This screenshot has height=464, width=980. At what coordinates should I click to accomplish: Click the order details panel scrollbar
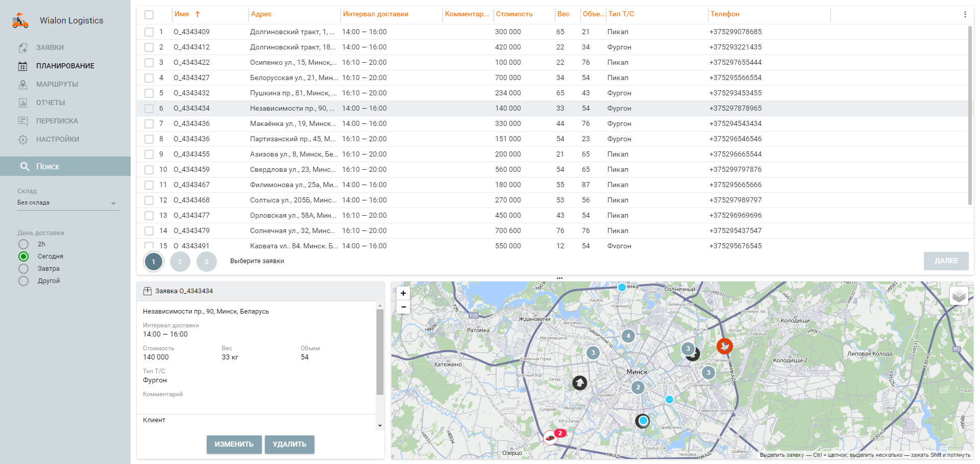(x=380, y=352)
